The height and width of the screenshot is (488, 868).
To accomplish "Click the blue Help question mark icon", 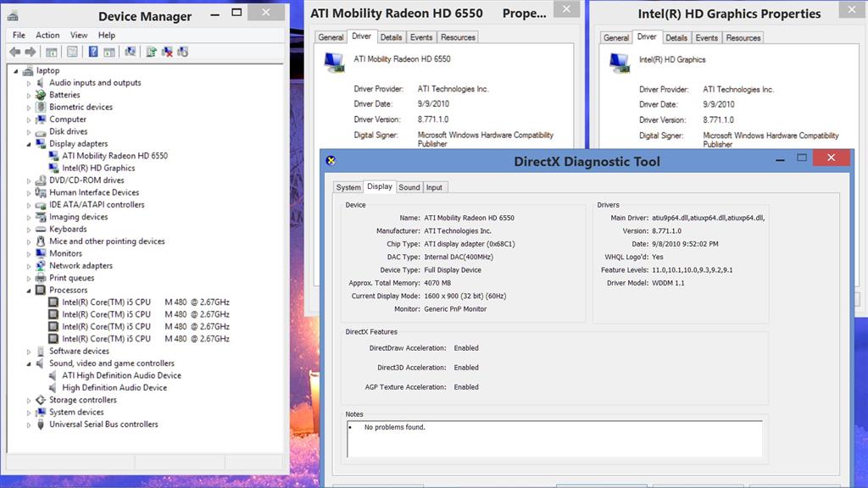I will [93, 52].
